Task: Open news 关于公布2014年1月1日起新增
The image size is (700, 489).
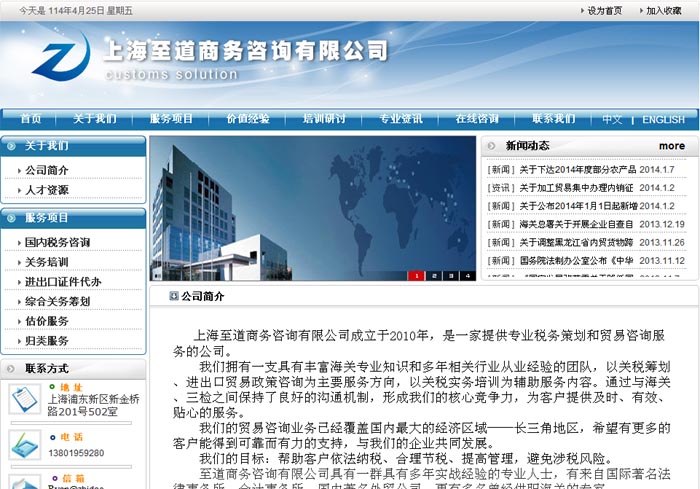Action: [x=578, y=206]
